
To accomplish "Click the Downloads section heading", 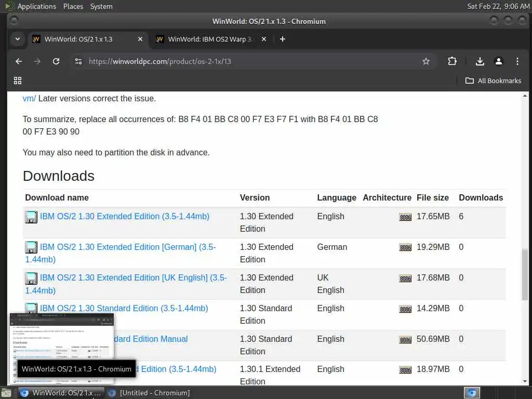I will tap(58, 176).
